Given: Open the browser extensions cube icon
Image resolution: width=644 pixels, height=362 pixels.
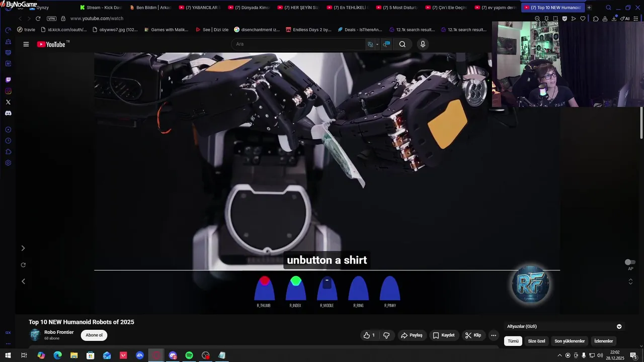Looking at the screenshot, I should point(596,19).
